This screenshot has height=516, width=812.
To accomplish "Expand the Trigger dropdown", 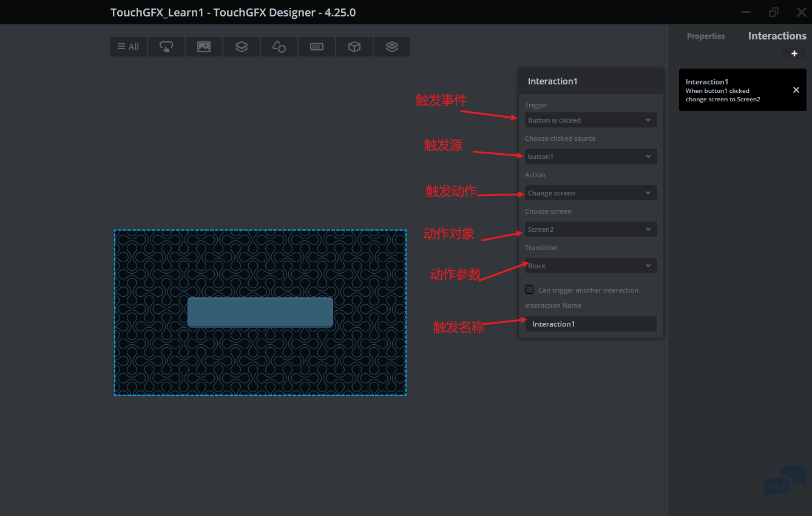I will [x=590, y=120].
